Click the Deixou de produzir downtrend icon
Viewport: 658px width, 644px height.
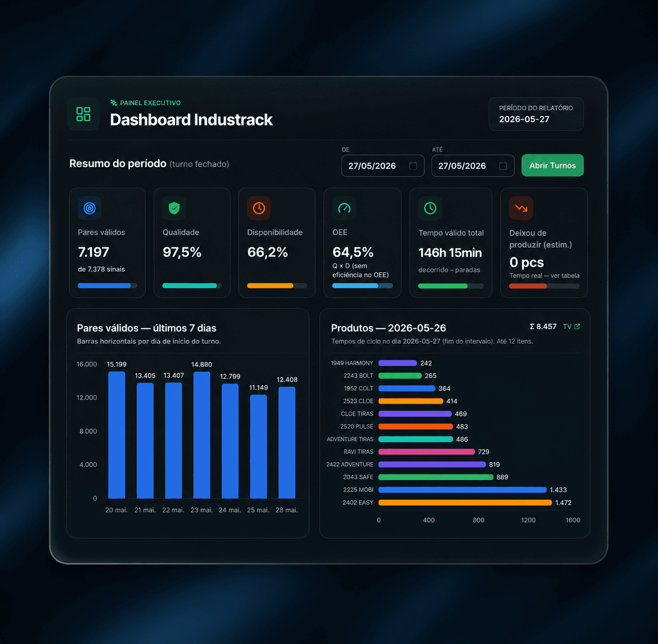(521, 208)
